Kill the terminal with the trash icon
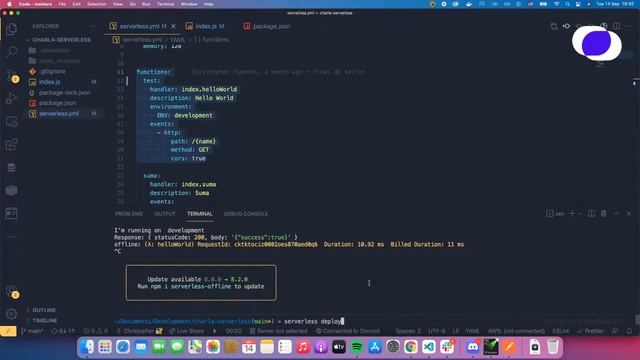The image size is (640, 360). pos(604,213)
